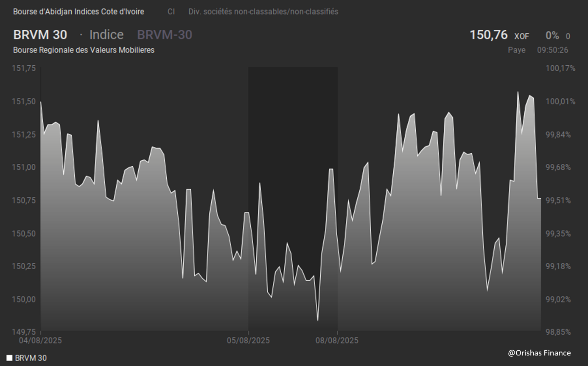The height and width of the screenshot is (366, 588).
Task: Click the 'Indice' label
Action: click(106, 35)
